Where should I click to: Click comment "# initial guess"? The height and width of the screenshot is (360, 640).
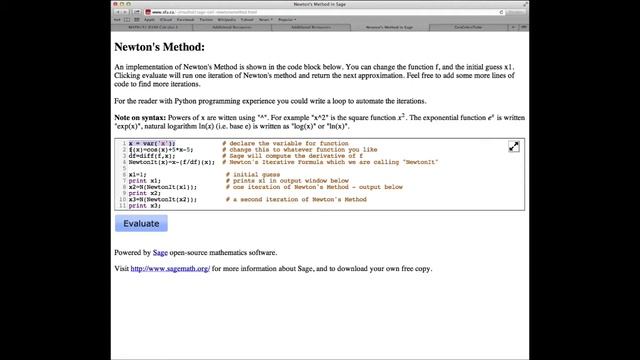pos(253,174)
